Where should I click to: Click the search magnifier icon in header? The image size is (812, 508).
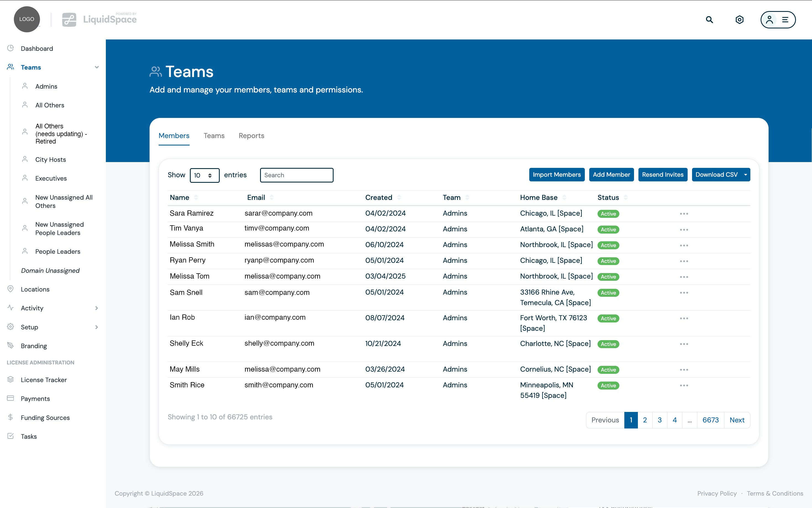point(709,20)
